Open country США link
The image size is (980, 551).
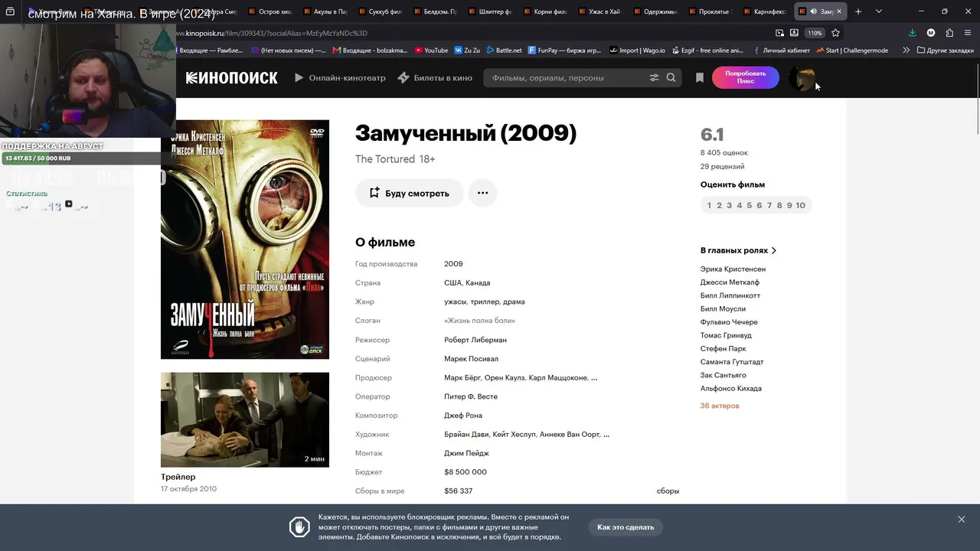pos(453,283)
